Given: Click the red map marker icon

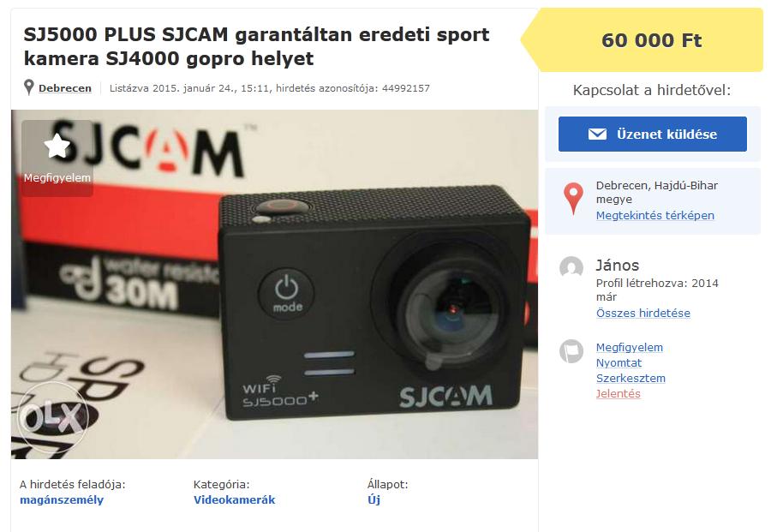Looking at the screenshot, I should point(573,199).
